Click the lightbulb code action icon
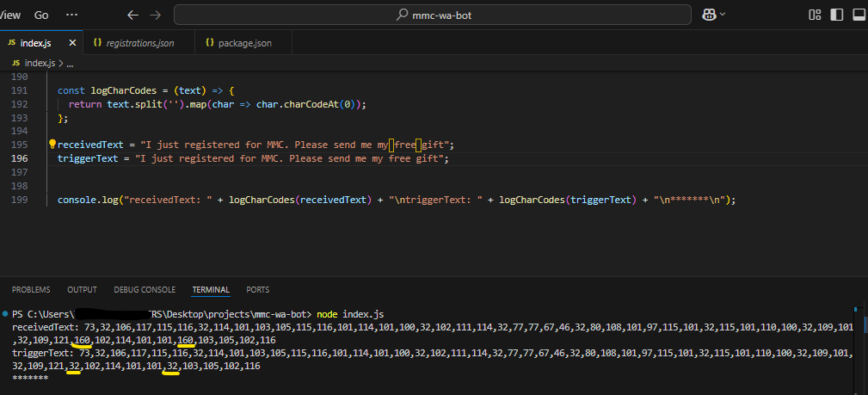The height and width of the screenshot is (395, 868). click(x=52, y=144)
